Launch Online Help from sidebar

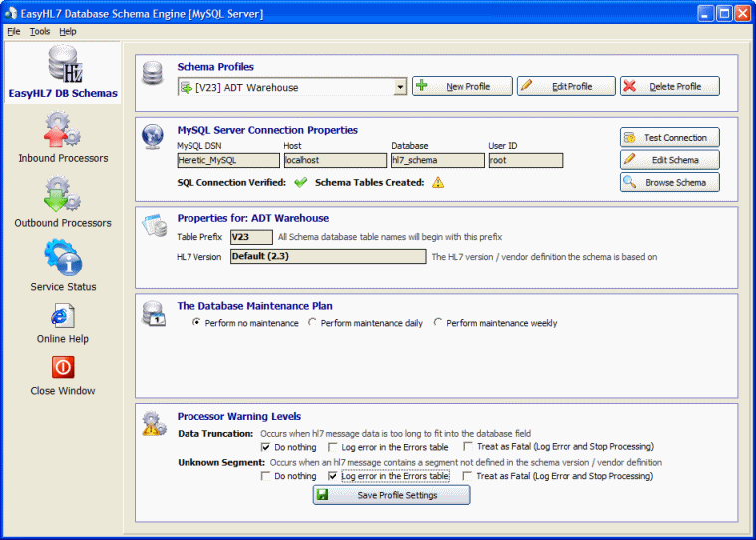pyautogui.click(x=63, y=316)
